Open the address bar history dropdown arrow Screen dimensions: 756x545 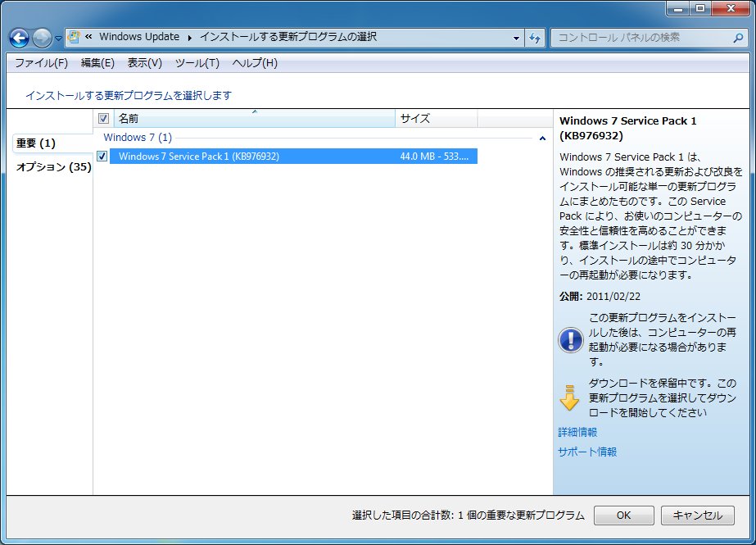coord(516,38)
